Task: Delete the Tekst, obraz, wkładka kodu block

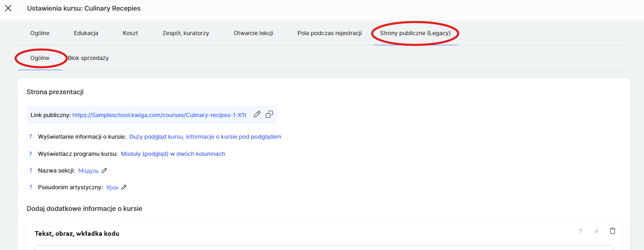Action: [x=612, y=231]
